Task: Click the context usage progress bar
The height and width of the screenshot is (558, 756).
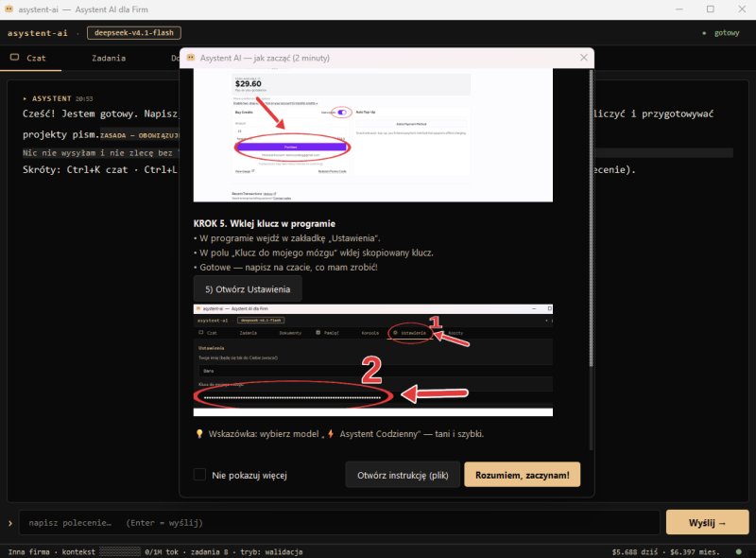Action: pyautogui.click(x=120, y=551)
